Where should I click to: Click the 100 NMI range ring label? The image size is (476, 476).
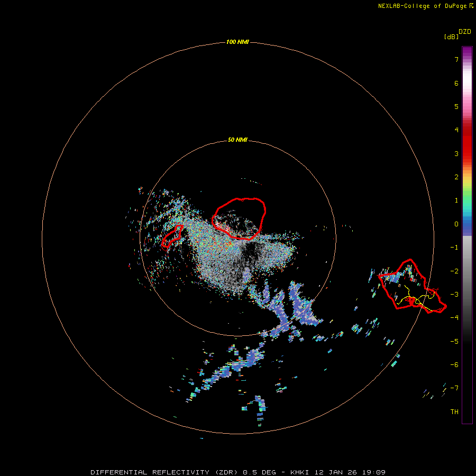coord(237,42)
